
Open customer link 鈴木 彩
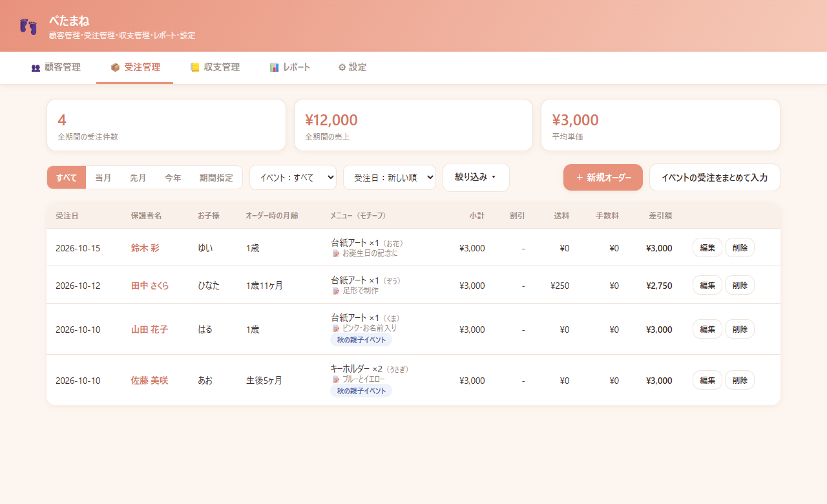click(x=145, y=248)
